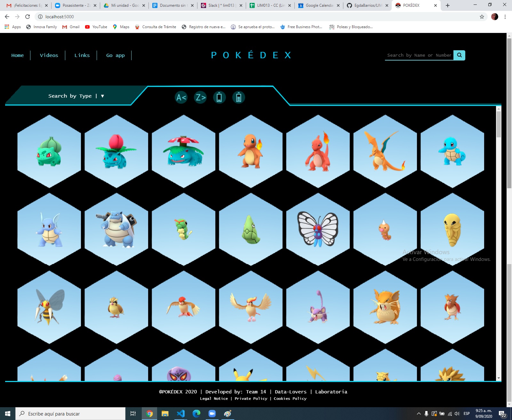Select the Pidgeotto card
This screenshot has width=512, height=420.
coord(184,307)
